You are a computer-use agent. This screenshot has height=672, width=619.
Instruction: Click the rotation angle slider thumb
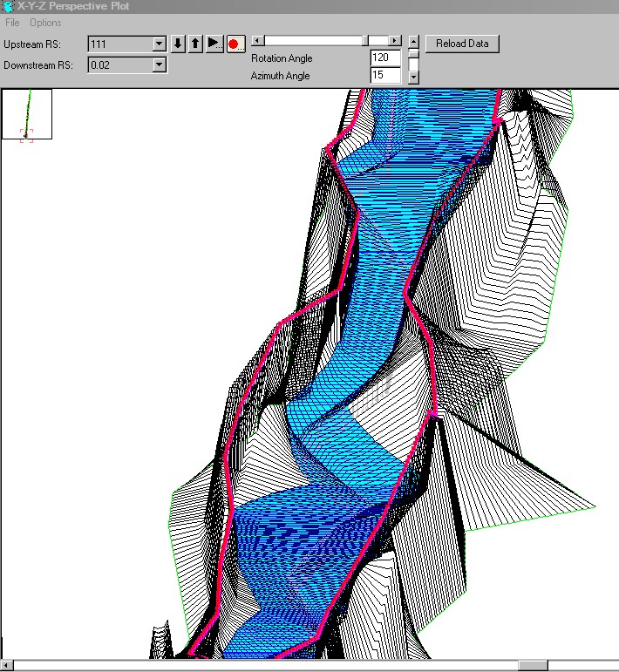[x=366, y=41]
